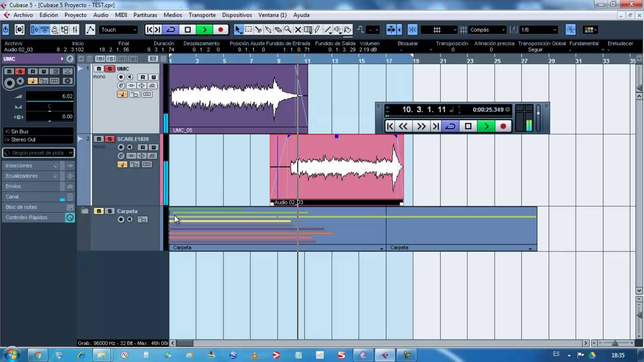644x362 pixels.
Task: Open Snap type grid dropdown
Action: pos(439,30)
